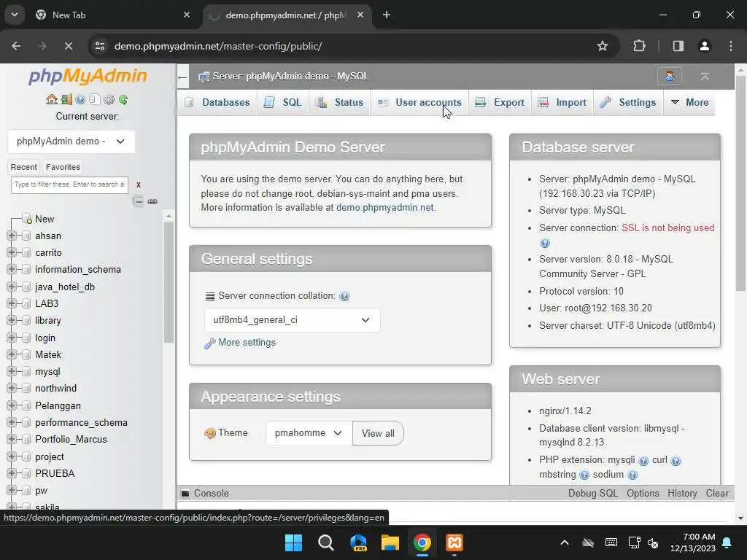Click the database filter input field
The width and height of the screenshot is (747, 560).
pos(69,184)
